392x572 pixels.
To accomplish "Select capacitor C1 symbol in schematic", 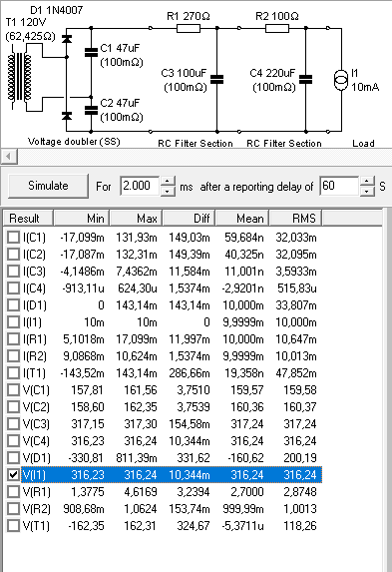I will (x=91, y=53).
